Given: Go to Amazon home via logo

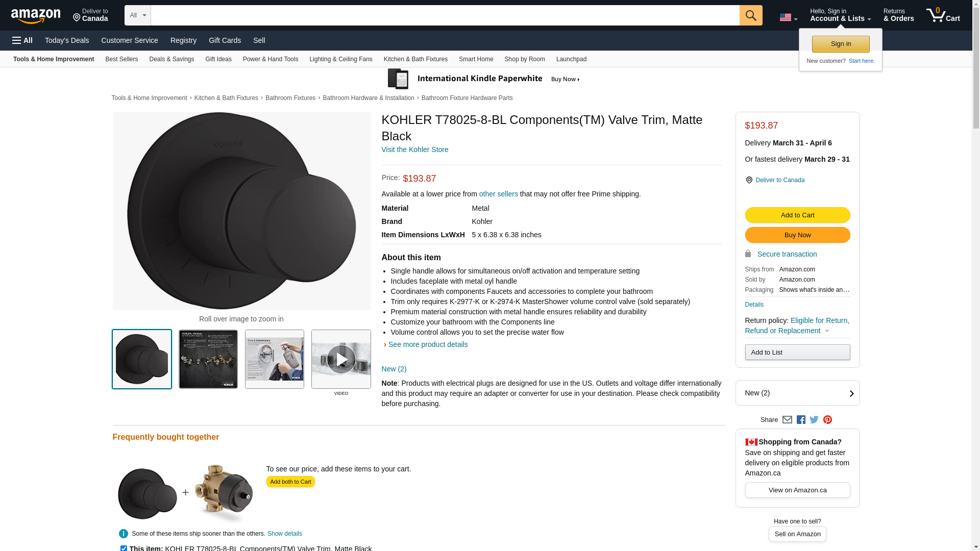Looking at the screenshot, I should pyautogui.click(x=36, y=16).
